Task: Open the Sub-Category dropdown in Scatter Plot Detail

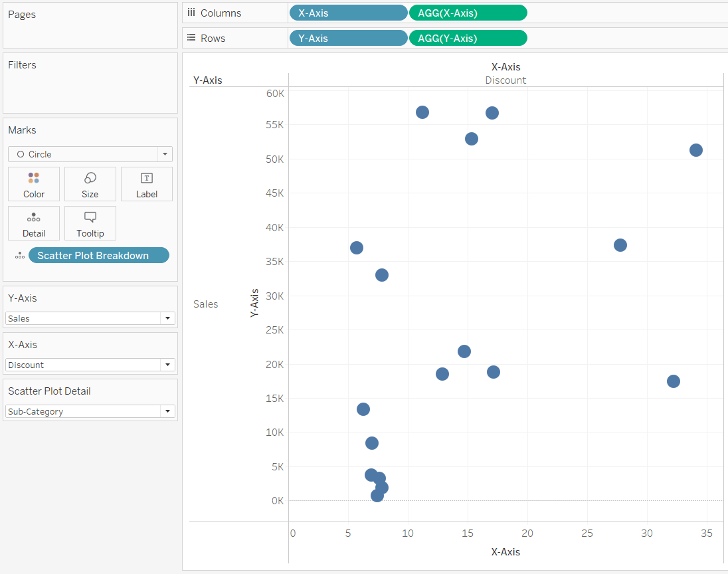Action: coord(167,411)
